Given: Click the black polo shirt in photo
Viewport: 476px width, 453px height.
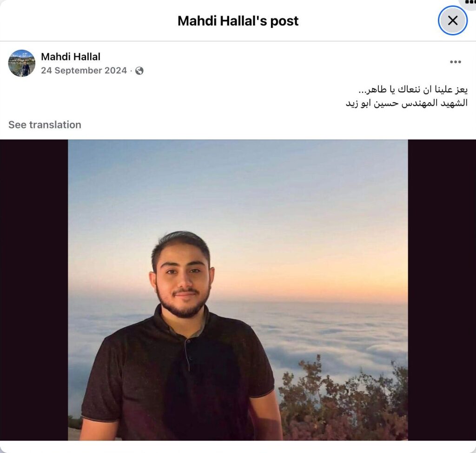Looking at the screenshot, I should coord(178,377).
